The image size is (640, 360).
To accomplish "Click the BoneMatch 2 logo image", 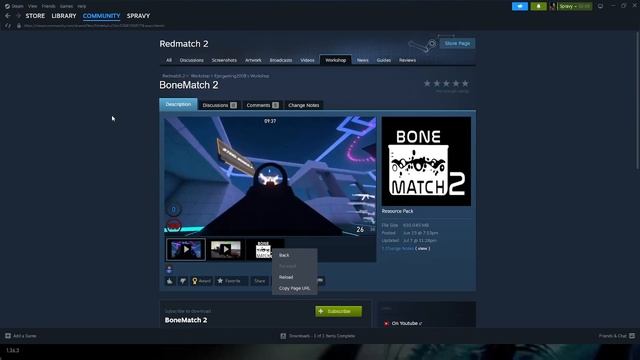I will click(x=426, y=161).
